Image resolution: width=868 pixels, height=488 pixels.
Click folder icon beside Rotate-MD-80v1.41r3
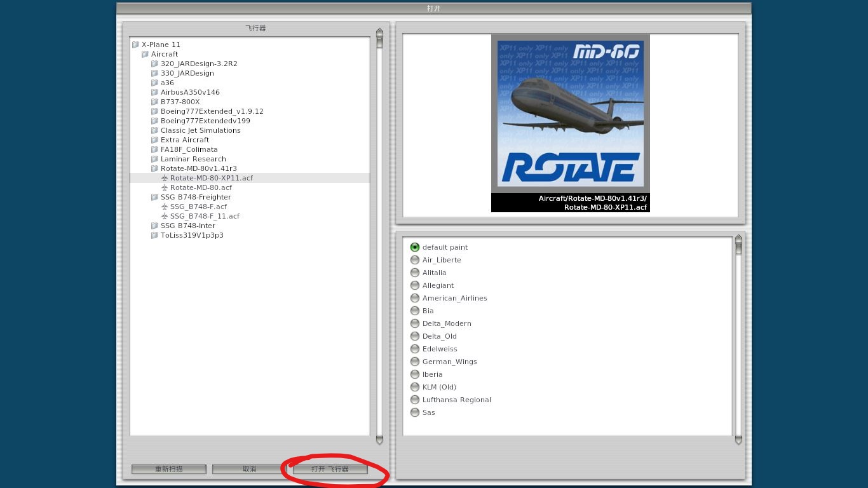154,168
